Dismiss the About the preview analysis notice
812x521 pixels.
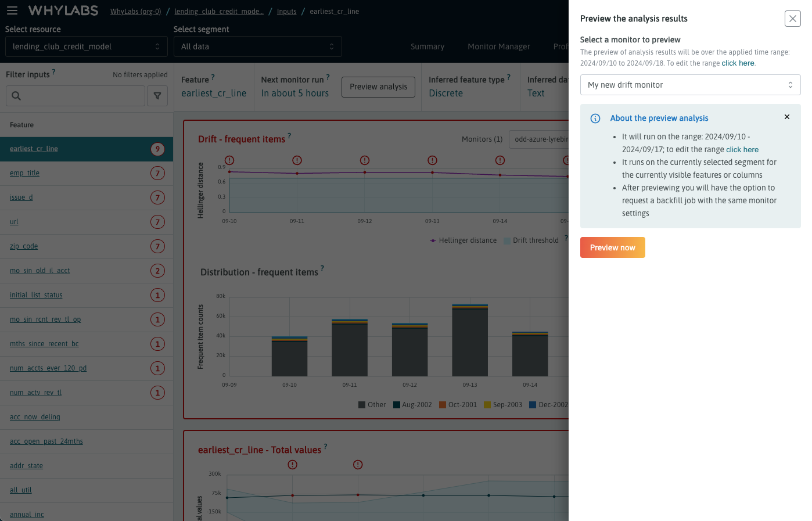click(x=787, y=117)
